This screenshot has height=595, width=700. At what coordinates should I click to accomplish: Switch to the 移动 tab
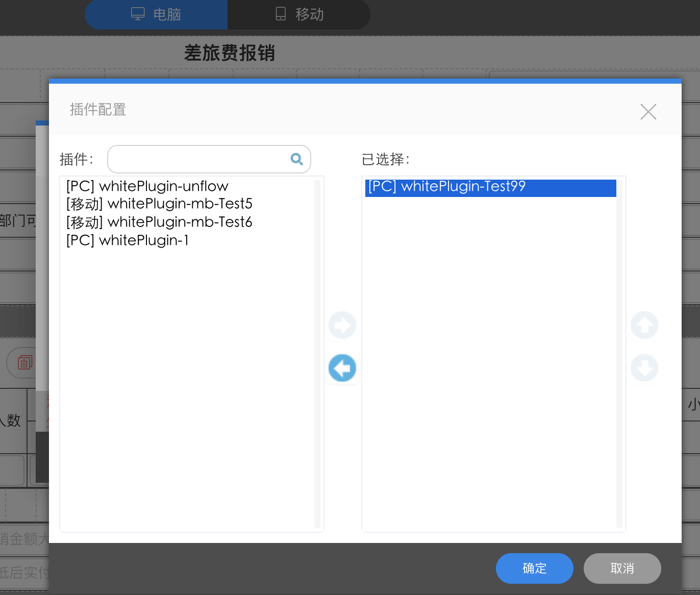coord(299,14)
